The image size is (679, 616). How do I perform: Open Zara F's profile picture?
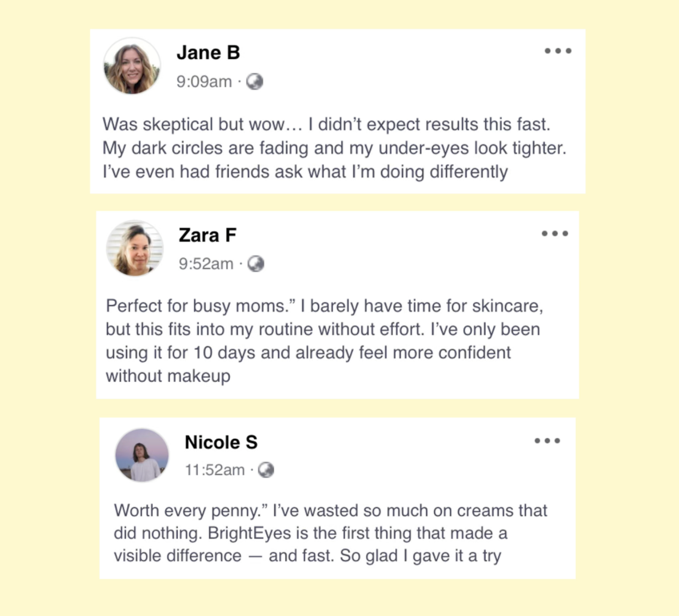[135, 248]
